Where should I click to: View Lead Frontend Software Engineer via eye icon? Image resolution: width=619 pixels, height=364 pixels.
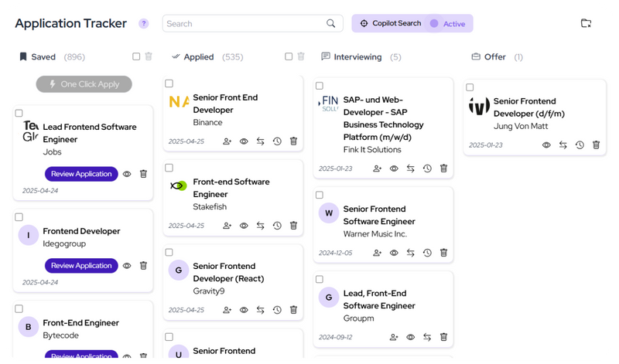[x=127, y=174]
